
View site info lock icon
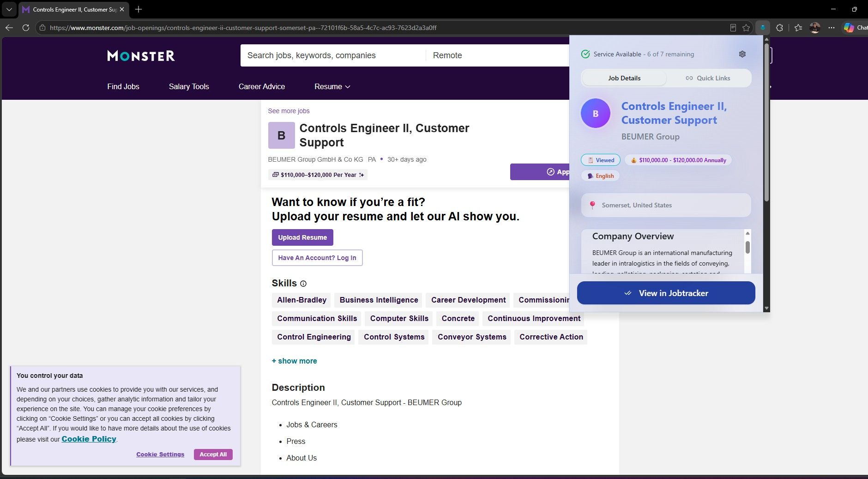click(42, 28)
